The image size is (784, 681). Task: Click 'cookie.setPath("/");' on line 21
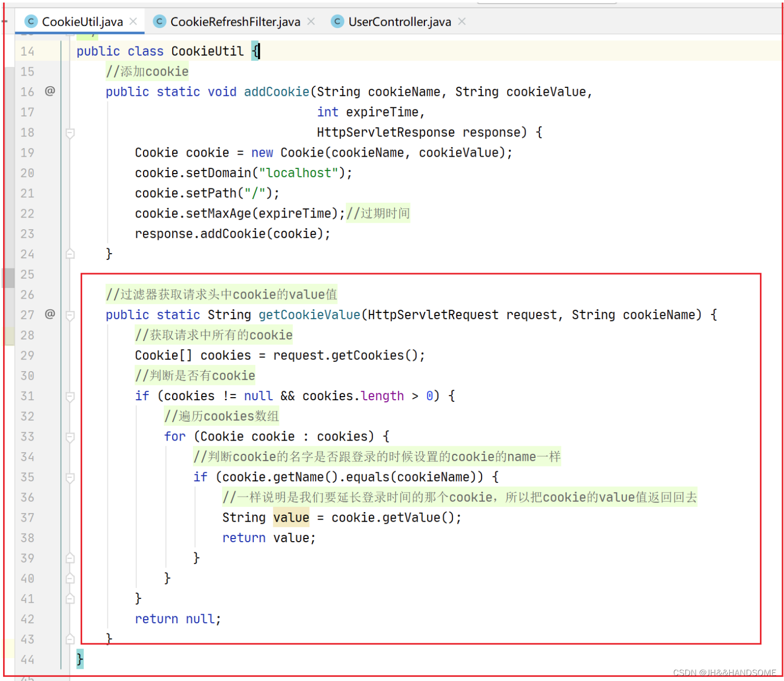point(207,193)
